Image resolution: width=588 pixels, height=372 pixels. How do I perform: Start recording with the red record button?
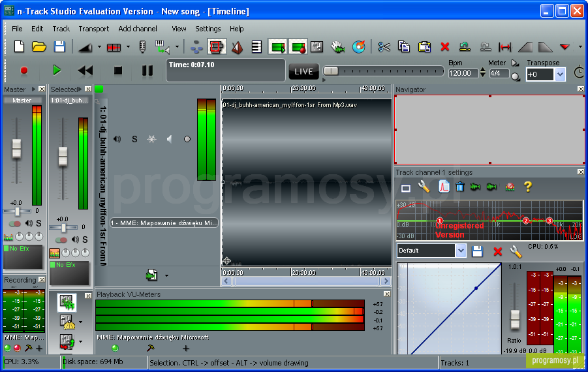[24, 70]
